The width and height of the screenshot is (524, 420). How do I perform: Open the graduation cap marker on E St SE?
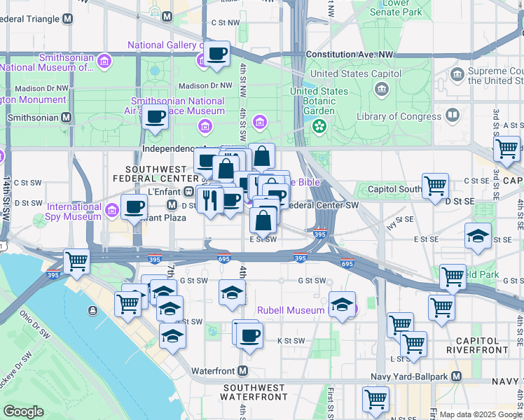point(478,237)
